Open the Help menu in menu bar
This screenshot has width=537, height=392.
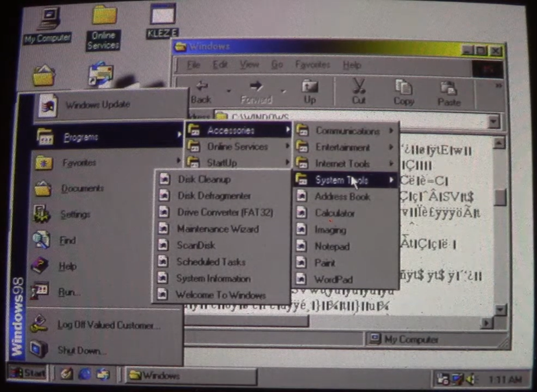pos(352,65)
